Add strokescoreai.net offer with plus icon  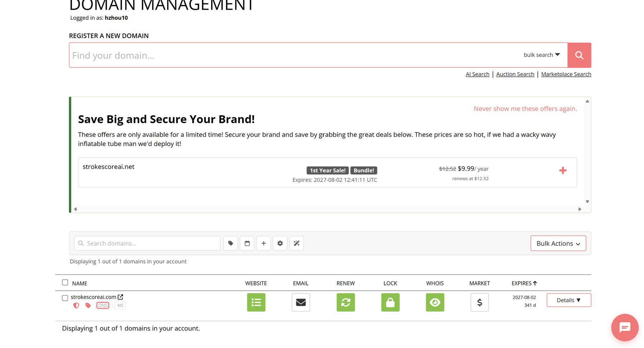click(563, 170)
